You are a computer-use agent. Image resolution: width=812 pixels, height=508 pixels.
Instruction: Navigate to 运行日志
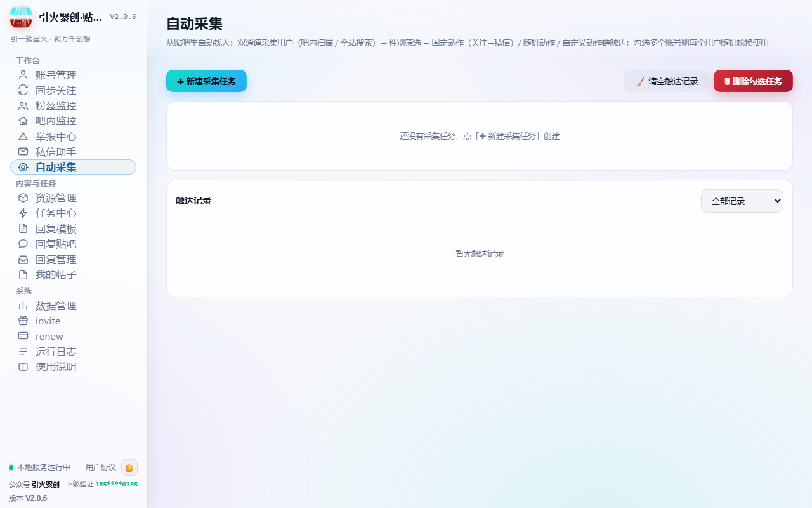[73, 351]
